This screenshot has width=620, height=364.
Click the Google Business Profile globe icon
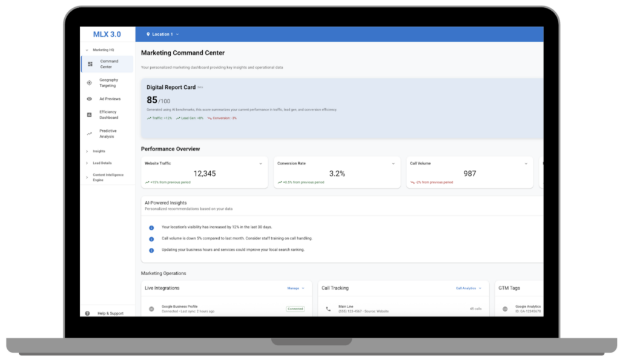[x=151, y=309]
